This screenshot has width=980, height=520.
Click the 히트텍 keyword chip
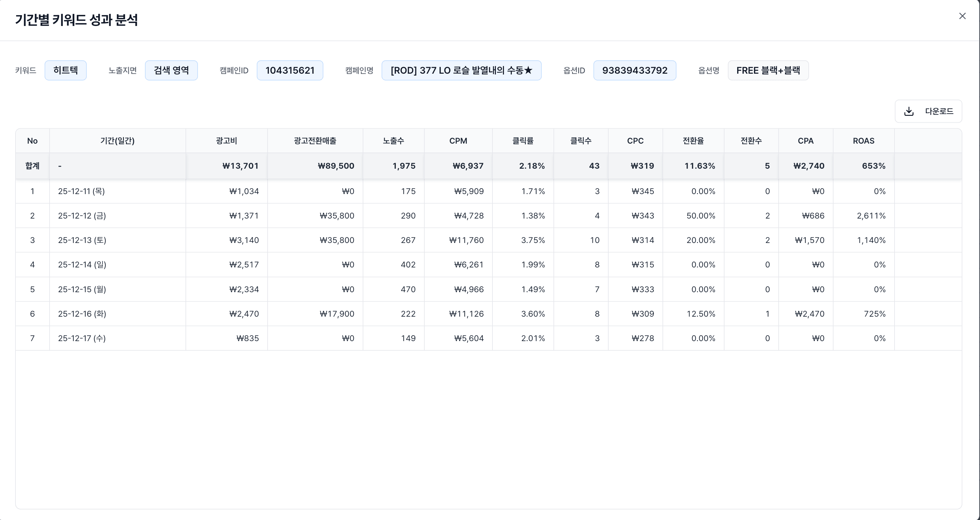tap(65, 70)
